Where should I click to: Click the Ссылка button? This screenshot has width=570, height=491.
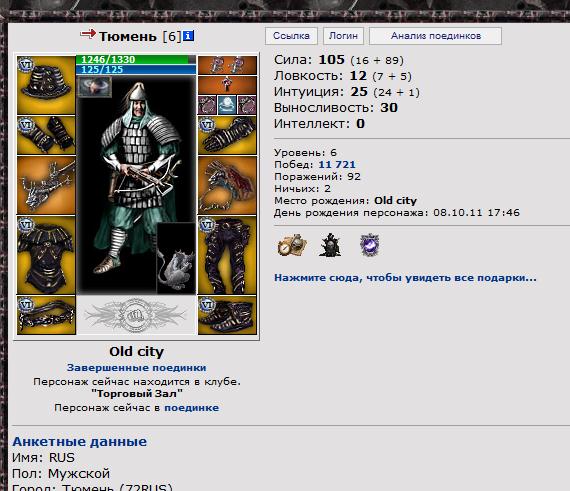pos(291,36)
